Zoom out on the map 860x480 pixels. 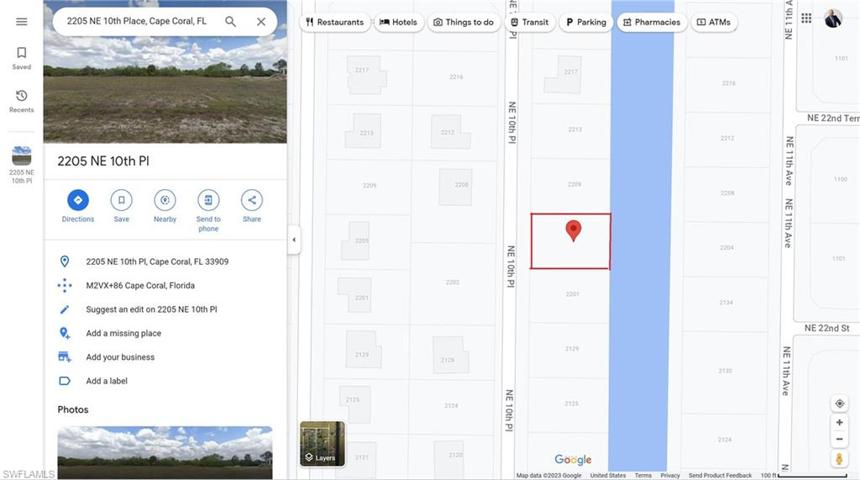840,439
